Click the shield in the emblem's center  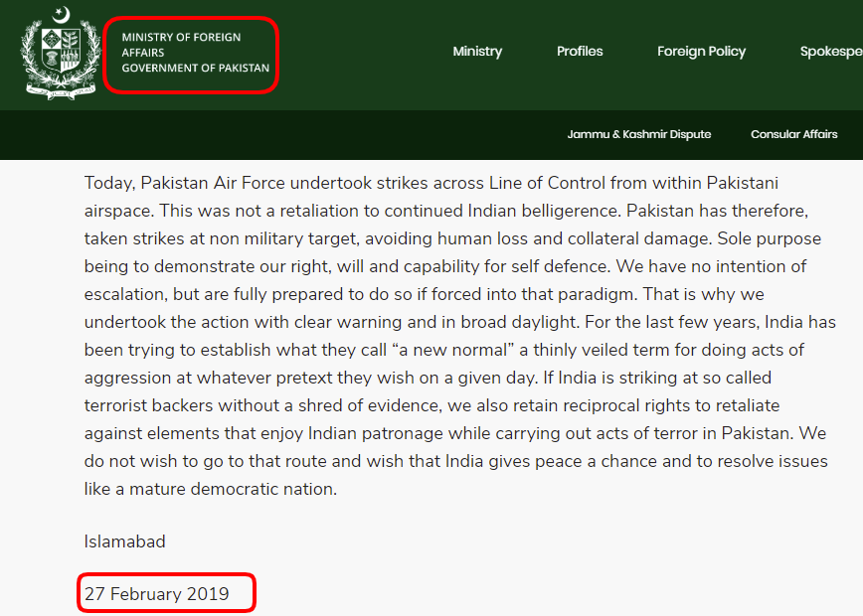pos(61,51)
